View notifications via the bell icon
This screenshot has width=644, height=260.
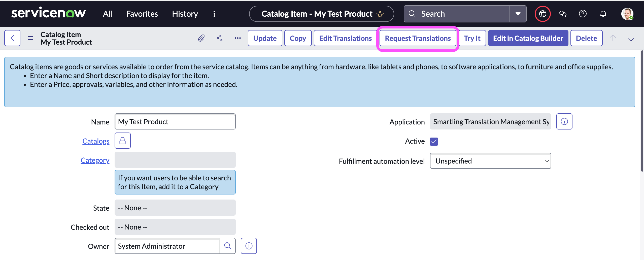click(x=603, y=14)
